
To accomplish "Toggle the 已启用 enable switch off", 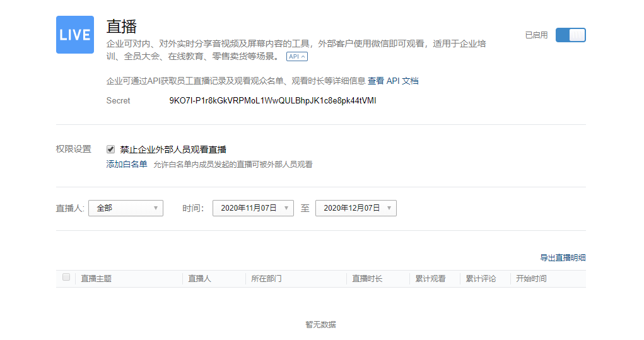I will coord(570,35).
